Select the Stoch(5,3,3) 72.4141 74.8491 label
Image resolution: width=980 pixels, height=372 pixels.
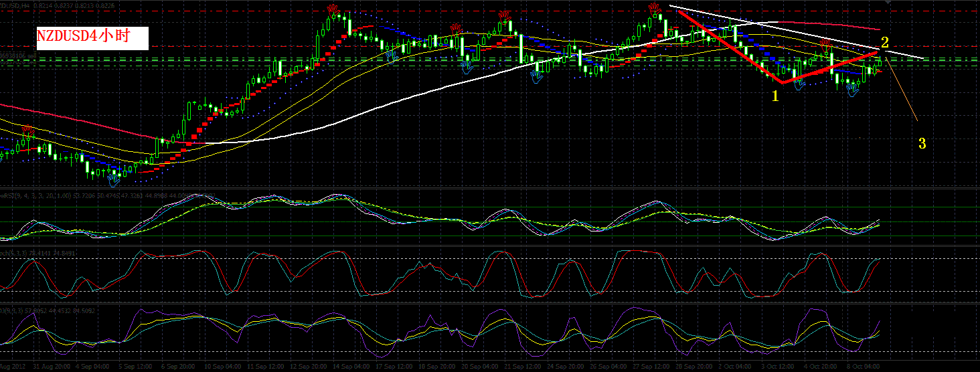[37, 253]
